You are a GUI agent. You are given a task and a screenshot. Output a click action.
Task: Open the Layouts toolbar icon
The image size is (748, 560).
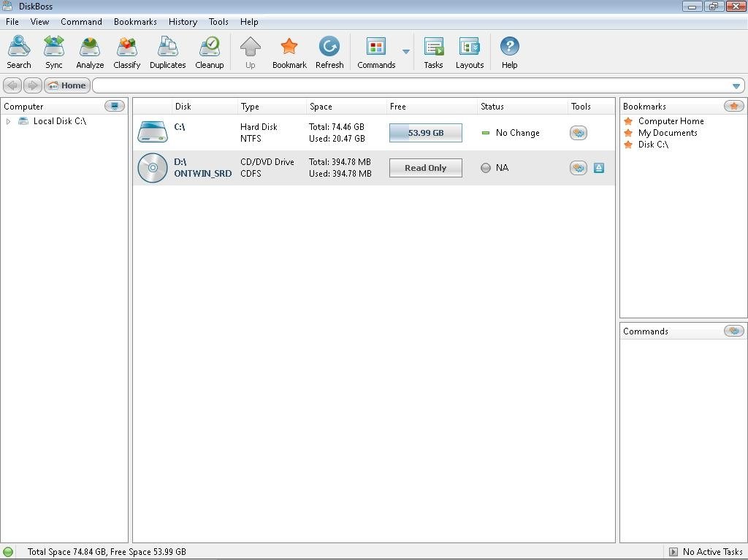(x=470, y=53)
